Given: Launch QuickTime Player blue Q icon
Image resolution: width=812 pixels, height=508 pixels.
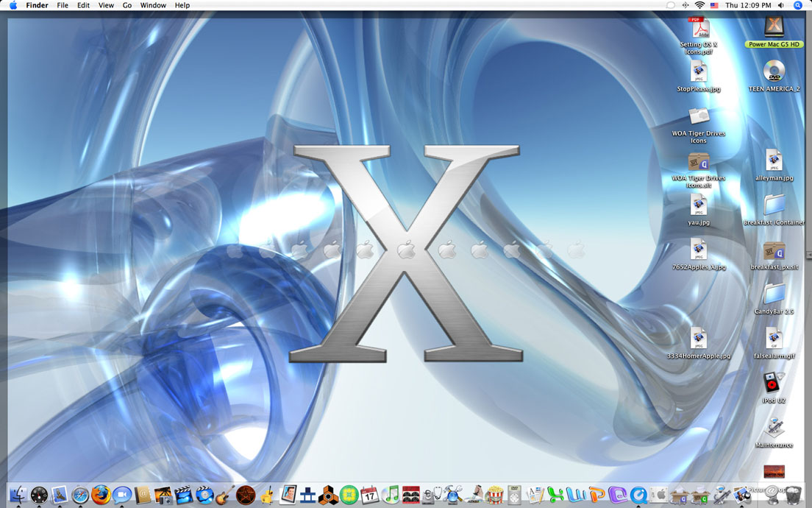Looking at the screenshot, I should 638,495.
